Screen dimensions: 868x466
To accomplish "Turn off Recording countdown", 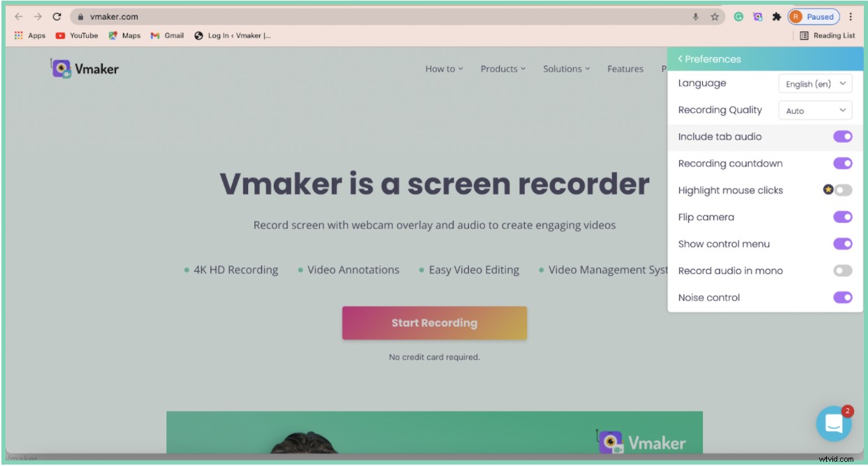I will pyautogui.click(x=843, y=163).
